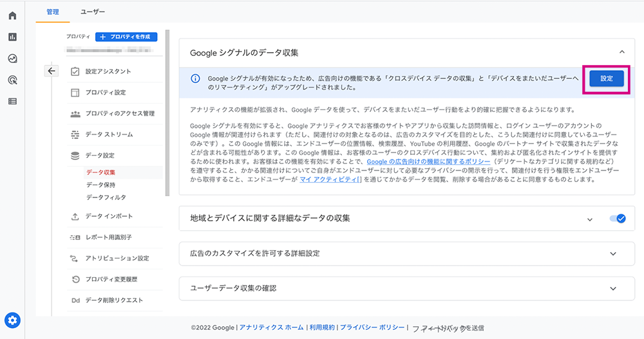The height and width of the screenshot is (339, 644).
Task: Click the blue Admin gear icon
Action: click(12, 320)
